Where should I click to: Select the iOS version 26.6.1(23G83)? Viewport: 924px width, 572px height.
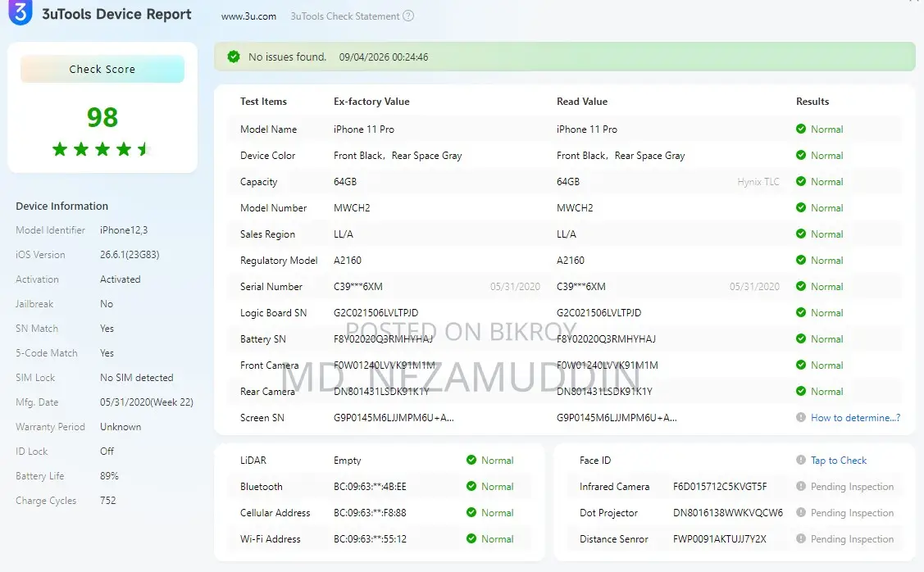(130, 255)
